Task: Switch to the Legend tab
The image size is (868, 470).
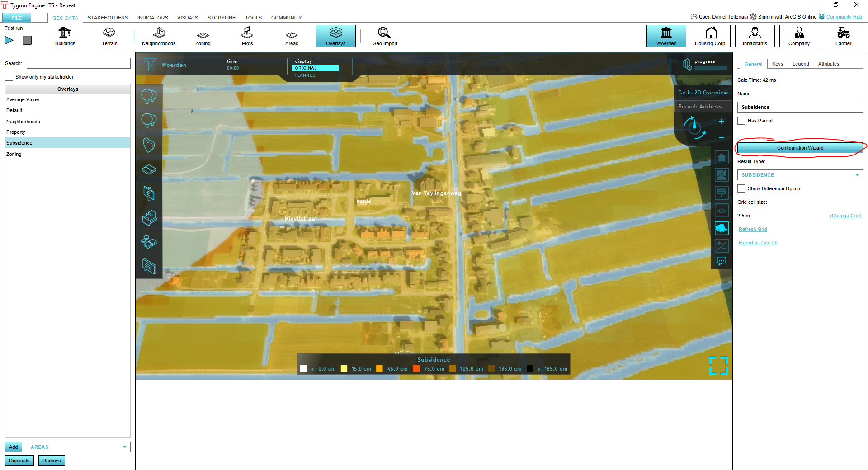Action: pyautogui.click(x=800, y=64)
